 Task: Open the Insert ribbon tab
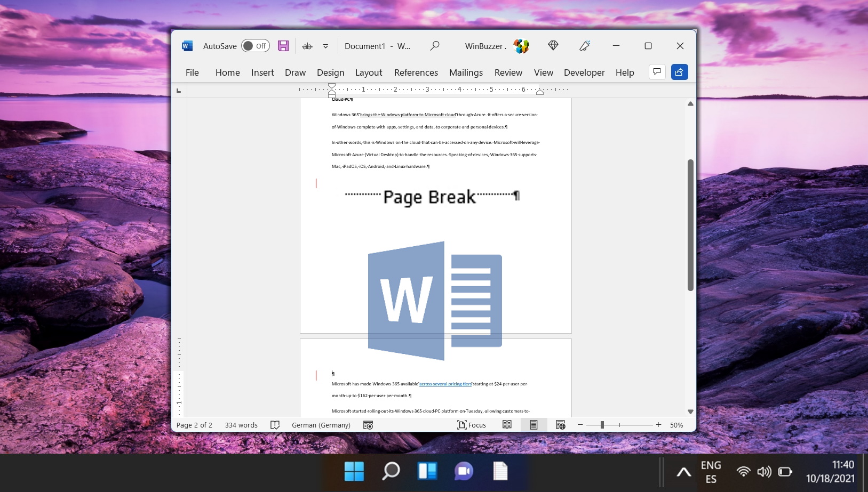[x=262, y=72]
